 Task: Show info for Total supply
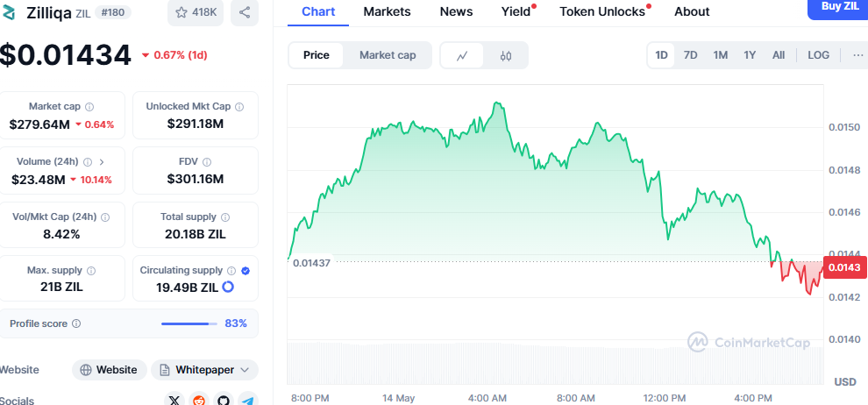coord(225,217)
